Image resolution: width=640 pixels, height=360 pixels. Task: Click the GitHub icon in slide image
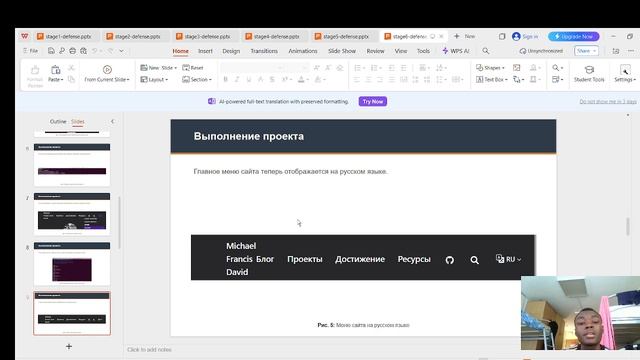pos(449,260)
